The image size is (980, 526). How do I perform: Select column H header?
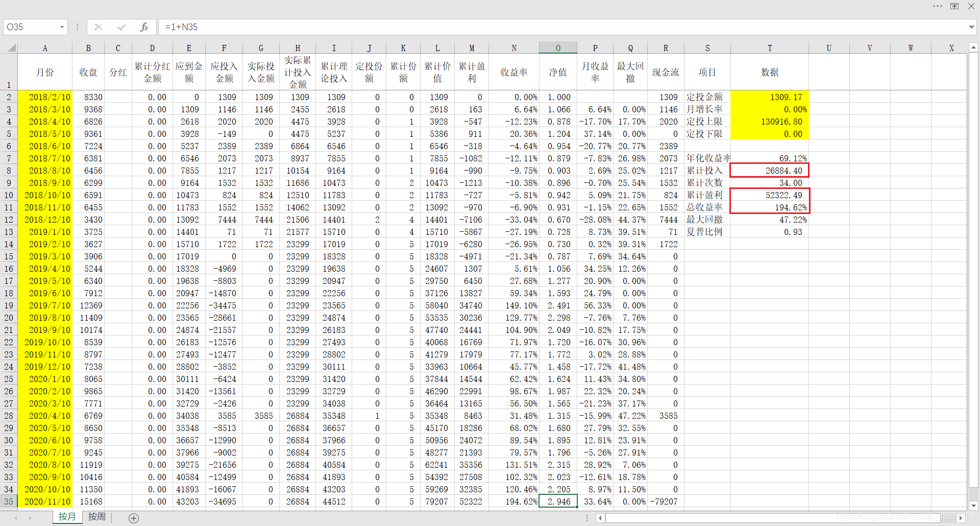(x=298, y=48)
